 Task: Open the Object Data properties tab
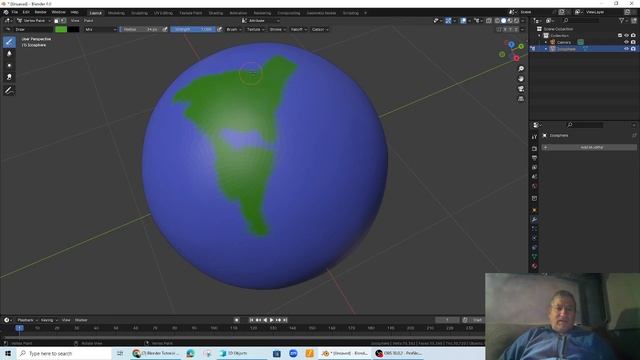pos(534,257)
